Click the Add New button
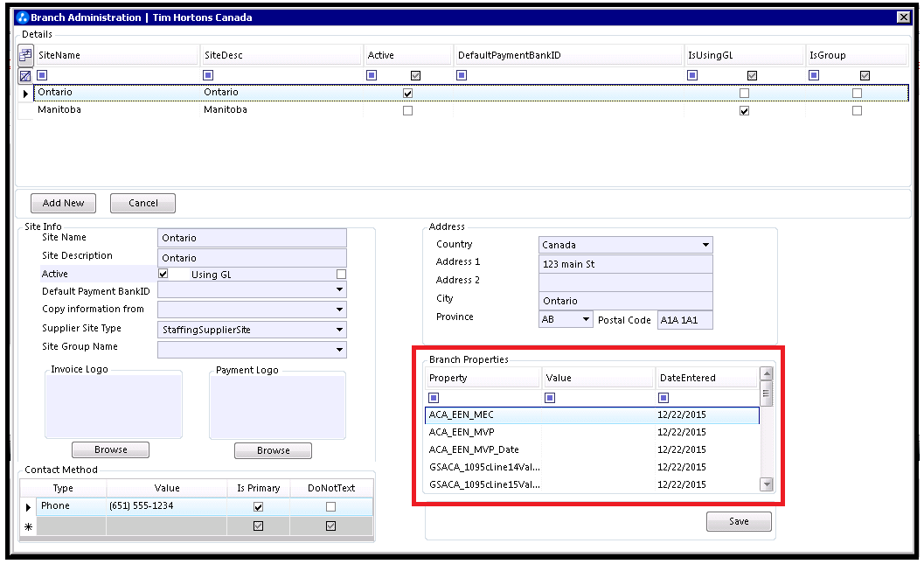 coord(63,204)
